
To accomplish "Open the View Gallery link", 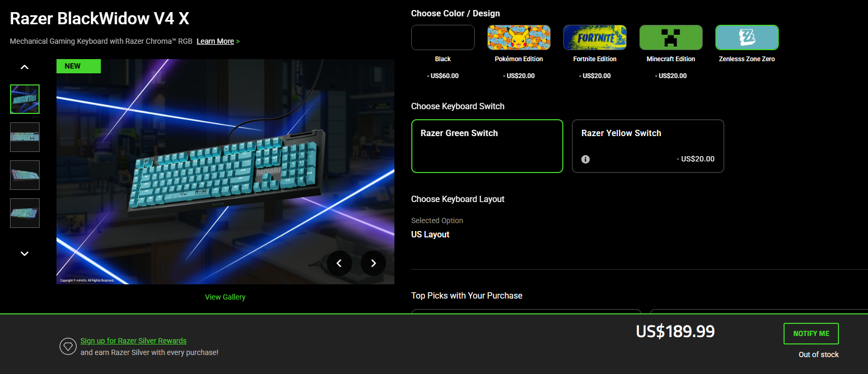I will pyautogui.click(x=225, y=297).
